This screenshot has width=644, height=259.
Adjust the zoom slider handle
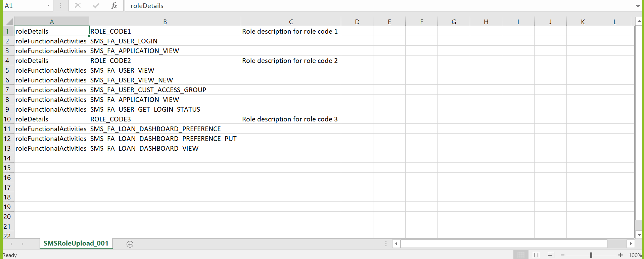pyautogui.click(x=591, y=255)
